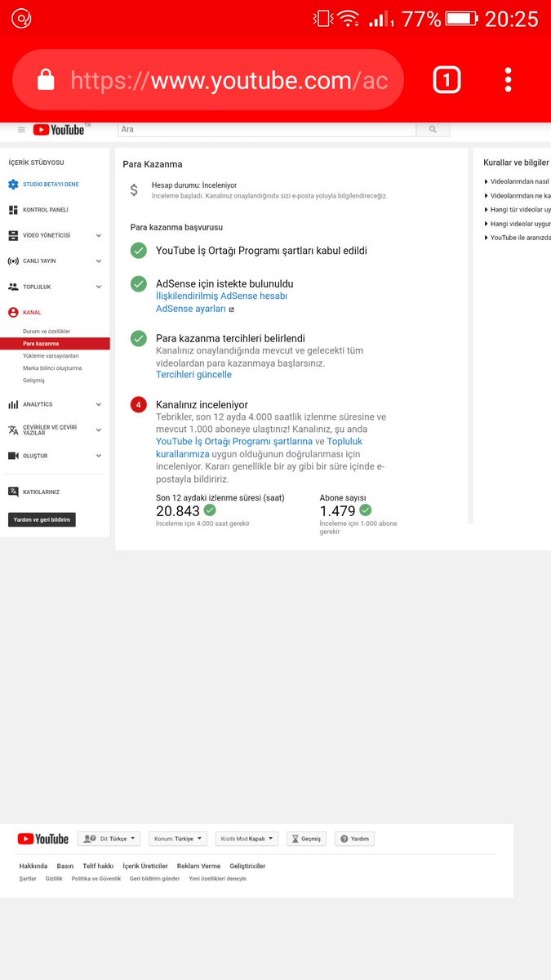Screen dimensions: 551x980
Task: Click the green check next to 20.843
Action: coord(210,510)
